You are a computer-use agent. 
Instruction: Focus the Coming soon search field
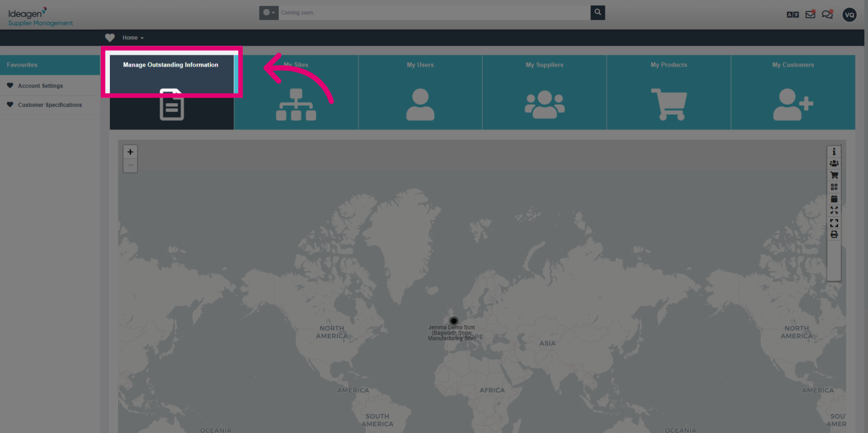click(434, 13)
